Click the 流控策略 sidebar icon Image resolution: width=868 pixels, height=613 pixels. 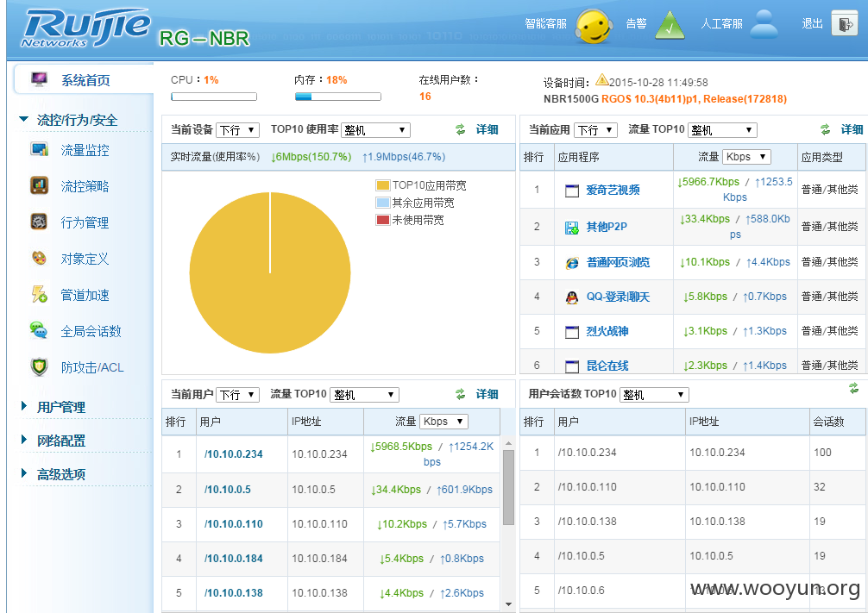(x=40, y=185)
